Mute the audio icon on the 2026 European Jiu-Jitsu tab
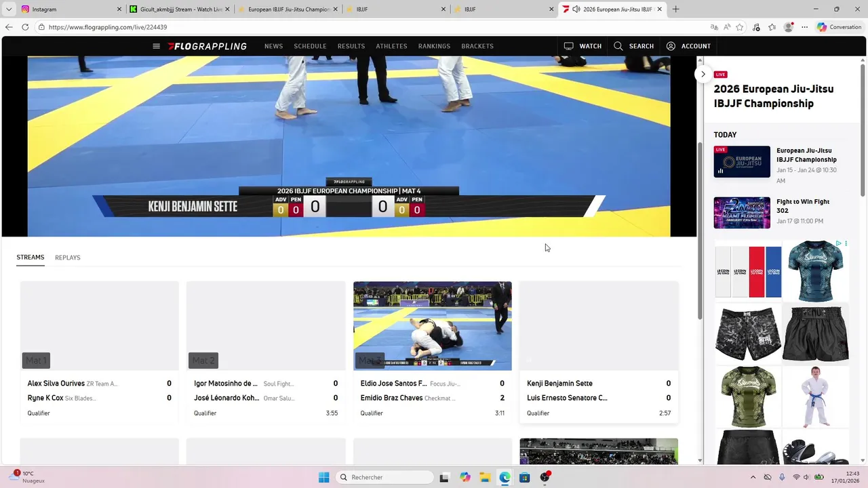The image size is (868, 488). 576,9
